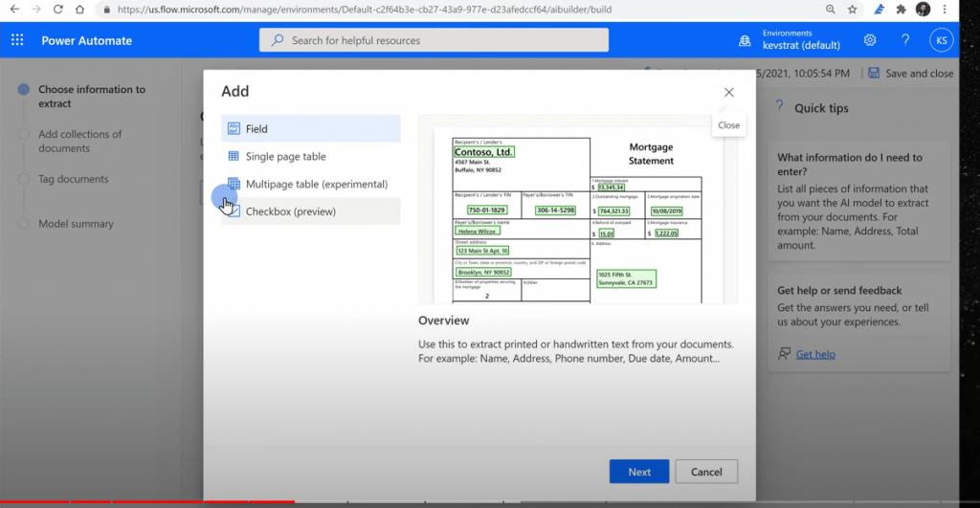Open the KS account menu

pos(942,40)
